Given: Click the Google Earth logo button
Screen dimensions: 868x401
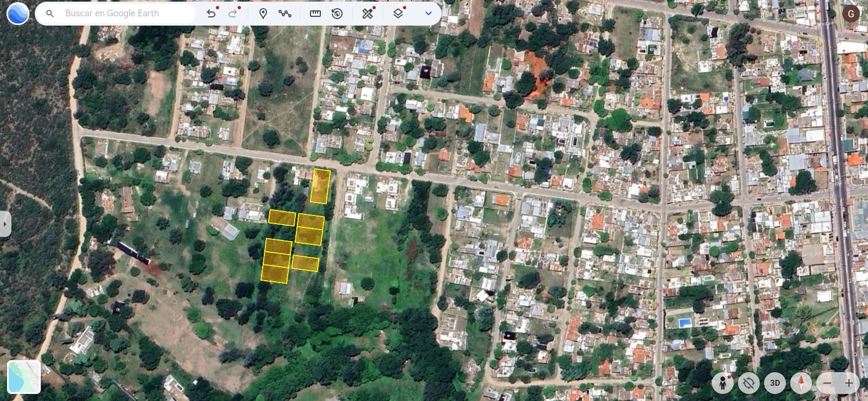Looking at the screenshot, I should (x=17, y=14).
